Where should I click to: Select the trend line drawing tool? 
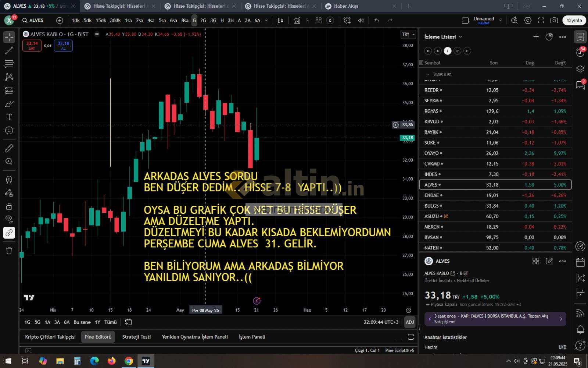coord(9,50)
